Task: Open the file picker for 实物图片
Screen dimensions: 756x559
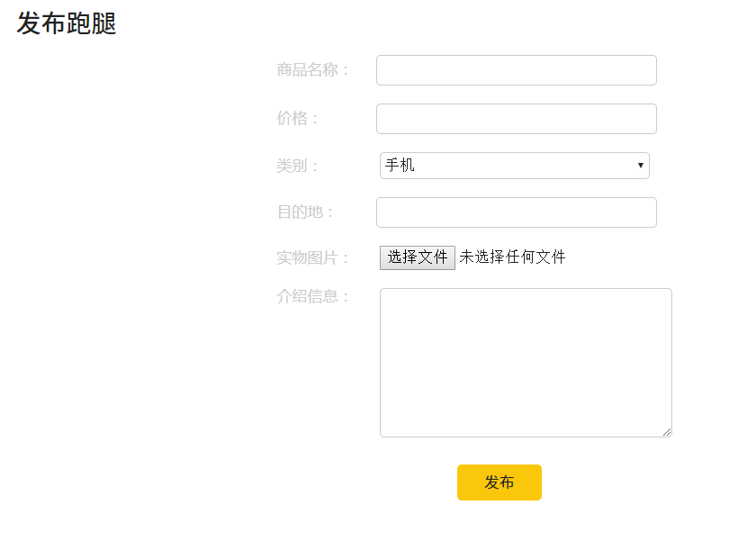Action: tap(418, 257)
